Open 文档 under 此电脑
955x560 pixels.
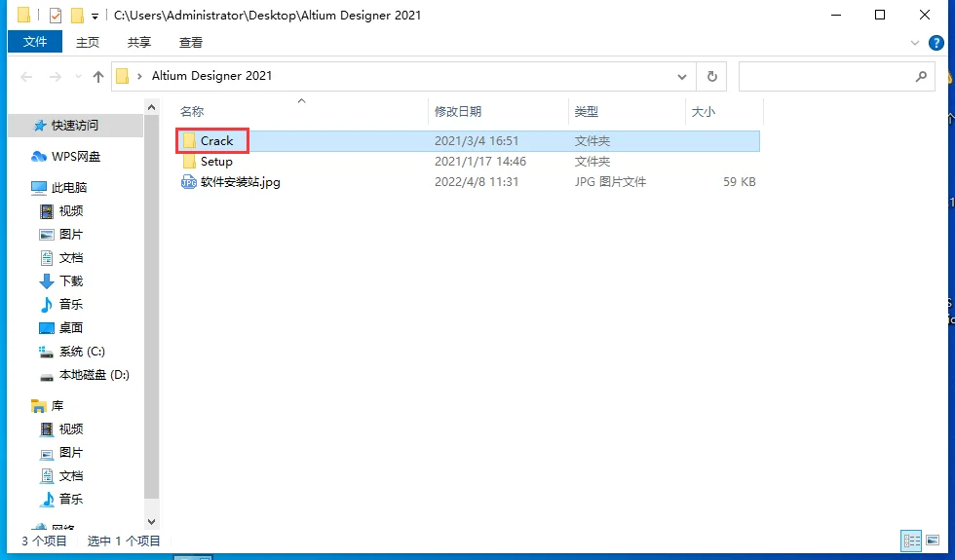pyautogui.click(x=70, y=257)
